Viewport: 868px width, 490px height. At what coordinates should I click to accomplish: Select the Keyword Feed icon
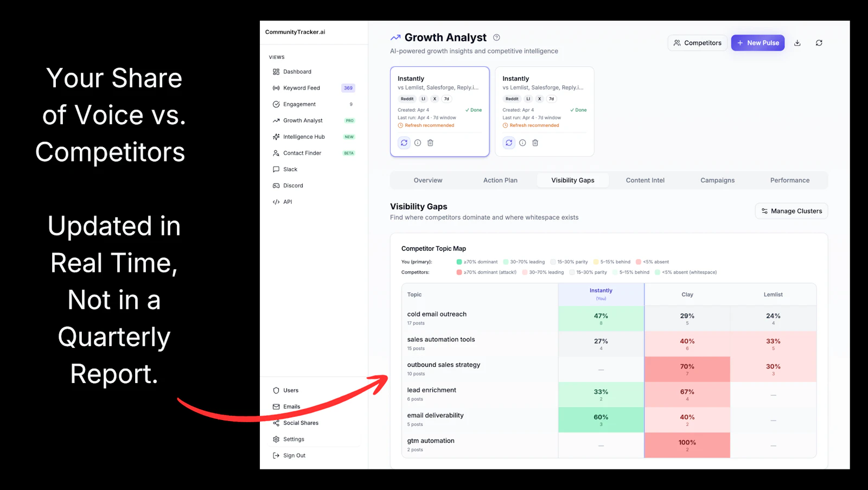tap(276, 87)
